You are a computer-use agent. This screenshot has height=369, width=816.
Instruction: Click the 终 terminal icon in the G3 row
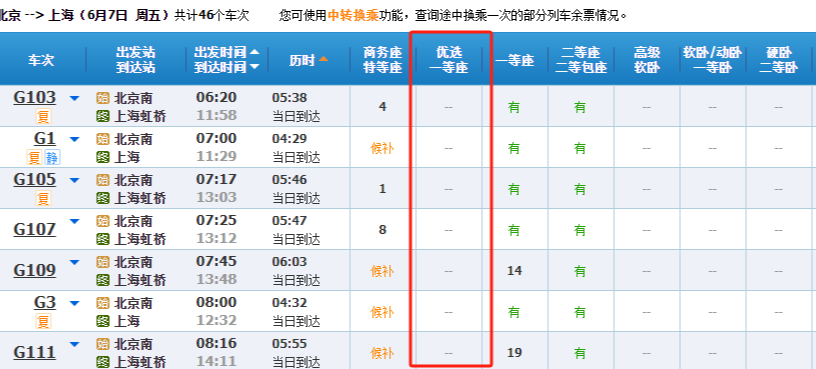pyautogui.click(x=103, y=320)
